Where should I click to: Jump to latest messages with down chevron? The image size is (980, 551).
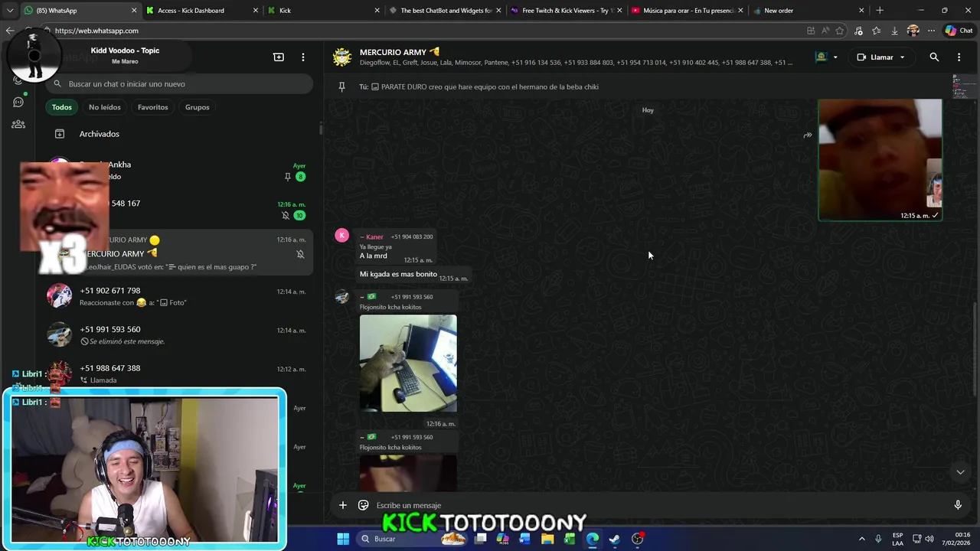click(960, 472)
